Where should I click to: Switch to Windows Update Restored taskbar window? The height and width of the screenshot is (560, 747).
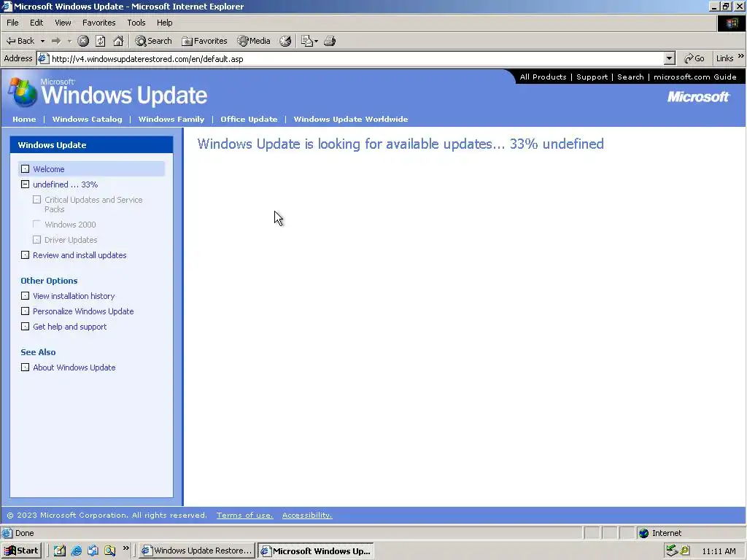click(197, 551)
